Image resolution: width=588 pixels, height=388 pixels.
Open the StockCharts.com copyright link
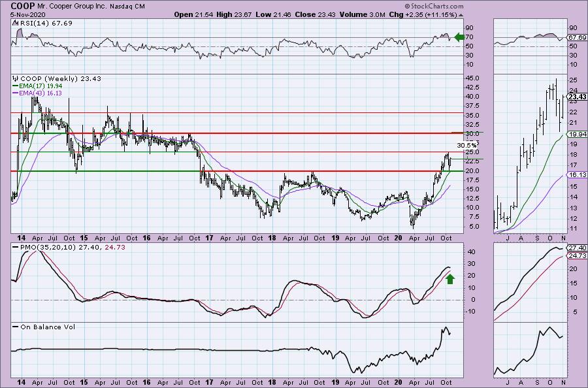(x=434, y=6)
